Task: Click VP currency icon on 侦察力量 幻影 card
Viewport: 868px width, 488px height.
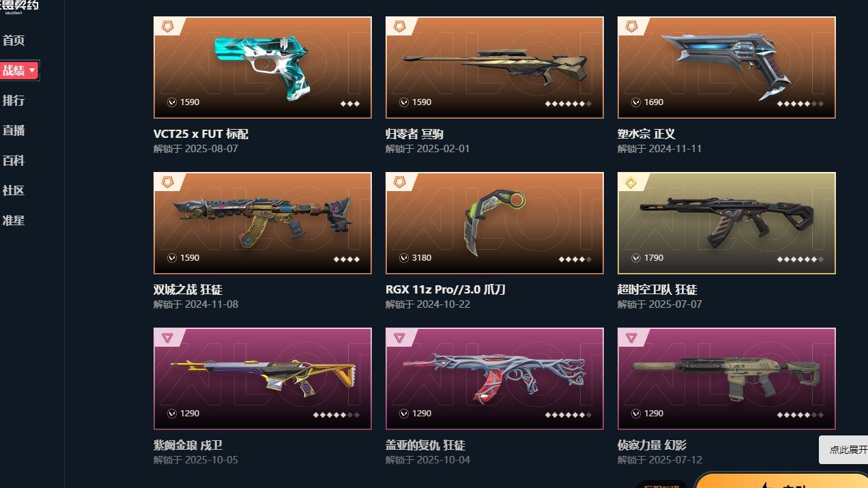Action: [636, 414]
